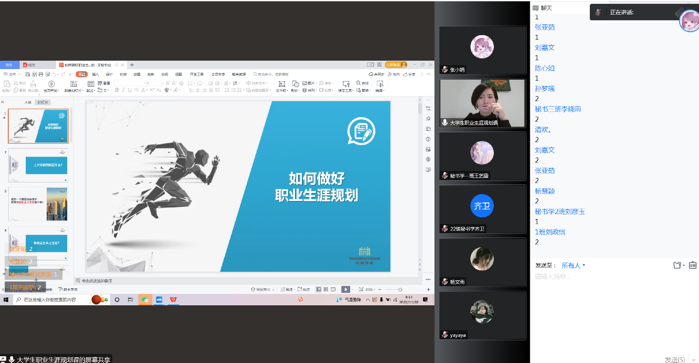Image resolution: width=699 pixels, height=363 pixels.
Task: Toggle the Italic formatting button
Action: (x=123, y=90)
